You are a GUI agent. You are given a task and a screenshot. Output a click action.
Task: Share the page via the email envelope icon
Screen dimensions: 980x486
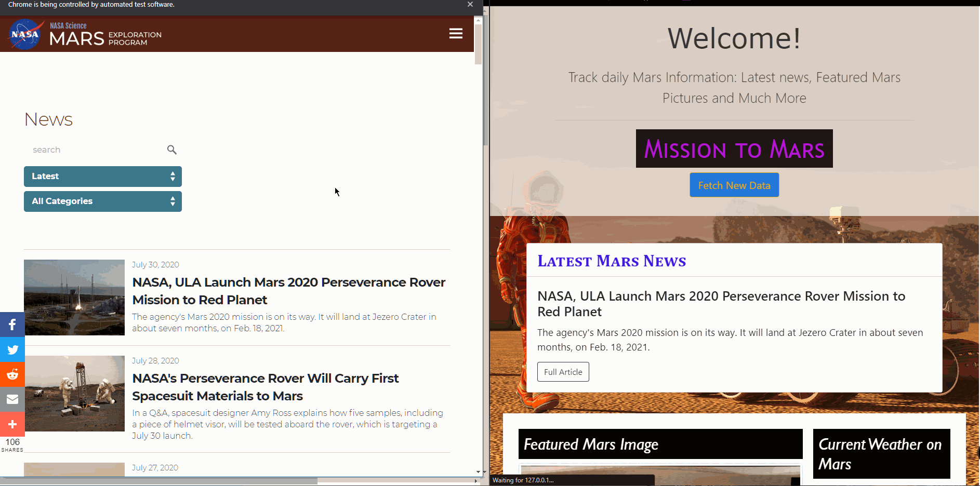(12, 400)
